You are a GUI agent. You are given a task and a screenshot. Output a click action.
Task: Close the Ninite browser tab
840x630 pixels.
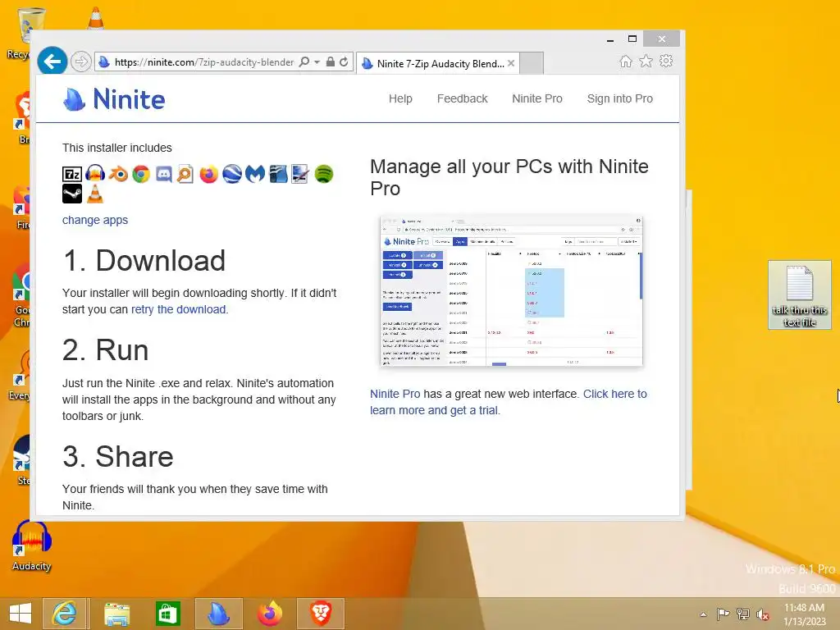pos(511,63)
